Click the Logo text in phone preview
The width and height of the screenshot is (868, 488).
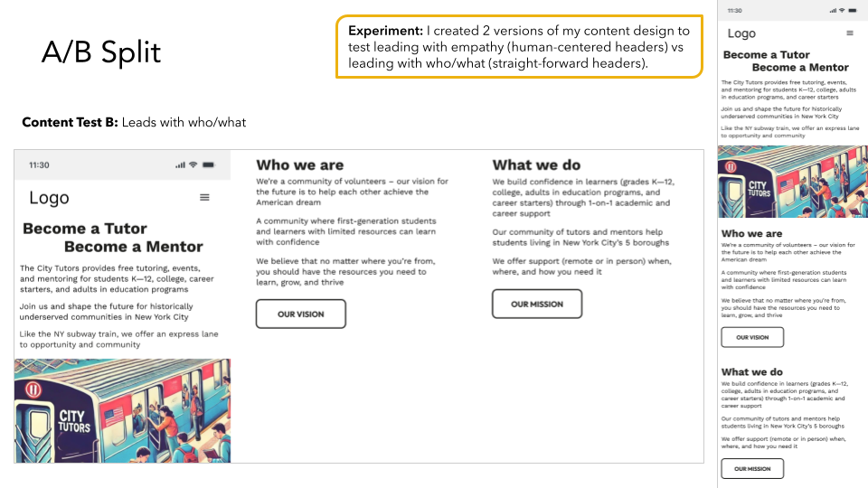741,33
